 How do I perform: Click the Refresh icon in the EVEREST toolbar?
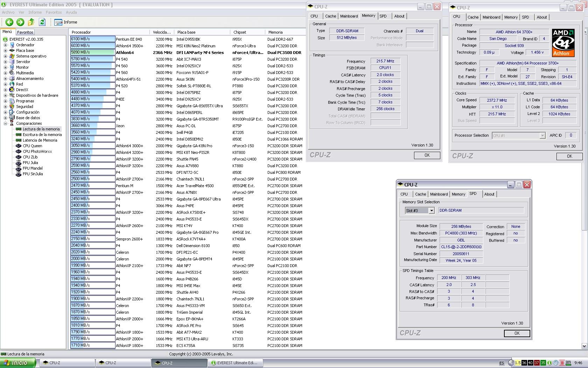click(x=42, y=22)
